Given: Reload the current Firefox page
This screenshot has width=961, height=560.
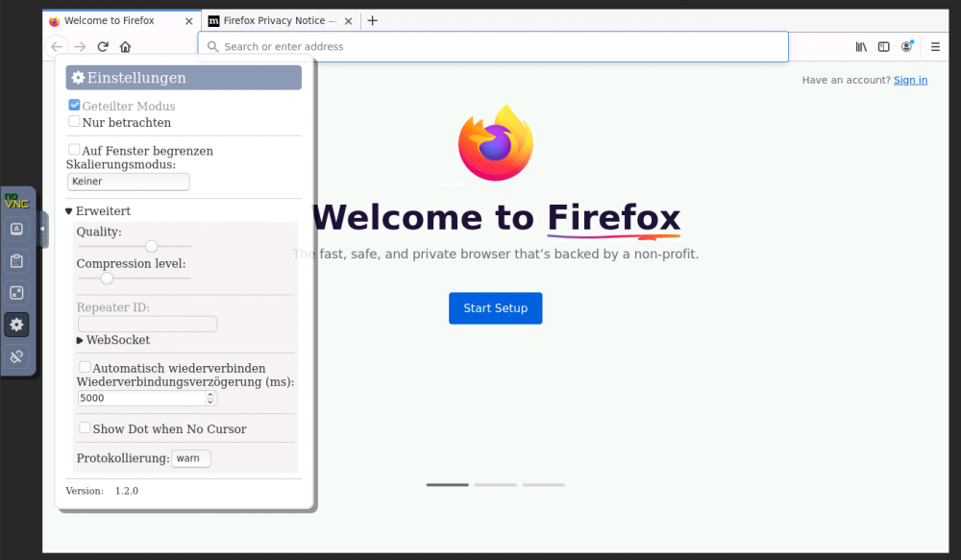Looking at the screenshot, I should click(x=103, y=46).
